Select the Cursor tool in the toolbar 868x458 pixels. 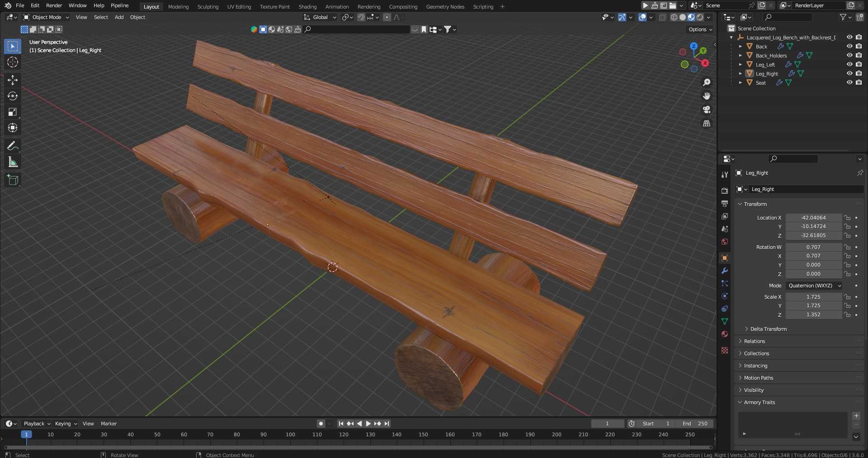[x=13, y=62]
